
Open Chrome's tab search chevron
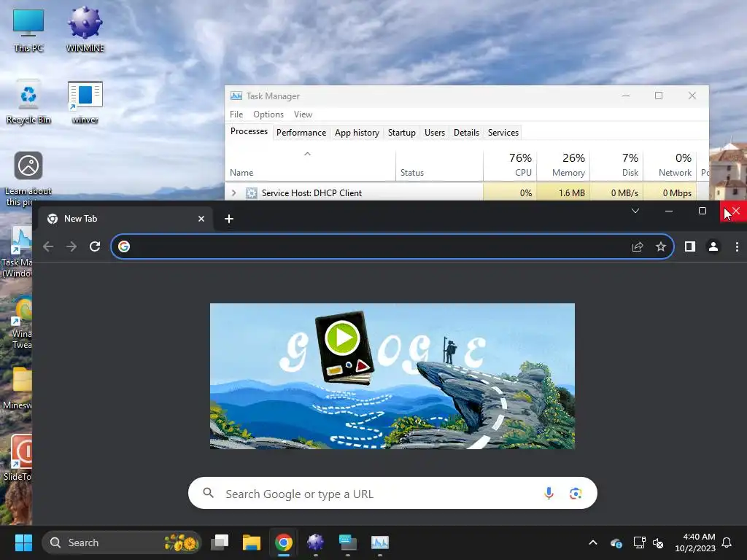(x=635, y=211)
